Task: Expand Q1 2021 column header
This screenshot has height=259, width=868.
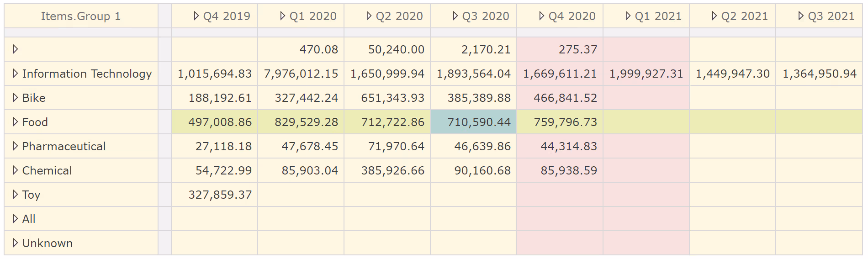Action: point(628,16)
